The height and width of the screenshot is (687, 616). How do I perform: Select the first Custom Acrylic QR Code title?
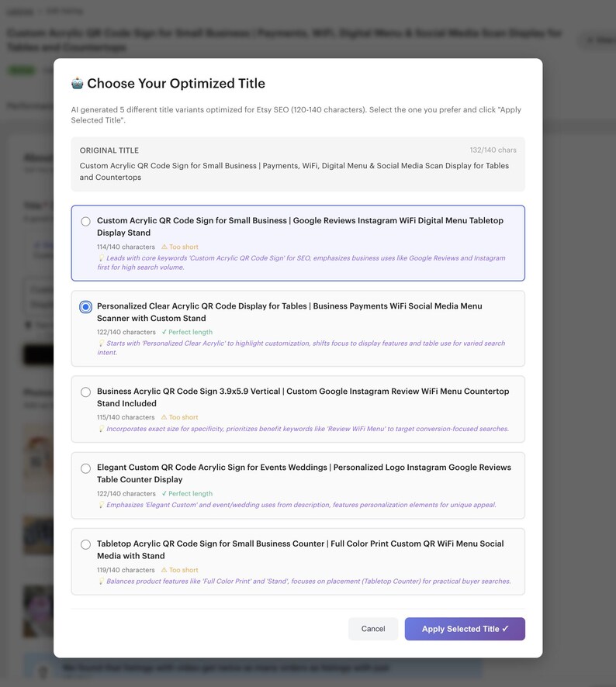click(x=85, y=221)
